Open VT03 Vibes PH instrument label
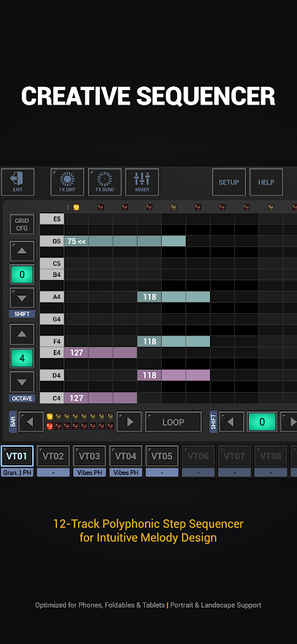297x644 pixels. click(x=89, y=473)
